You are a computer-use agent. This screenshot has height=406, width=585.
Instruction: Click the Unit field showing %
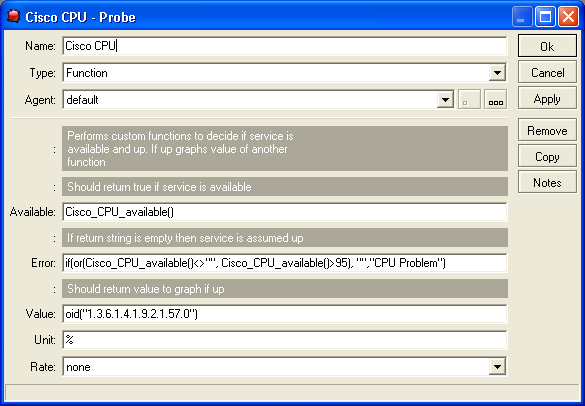(285, 340)
